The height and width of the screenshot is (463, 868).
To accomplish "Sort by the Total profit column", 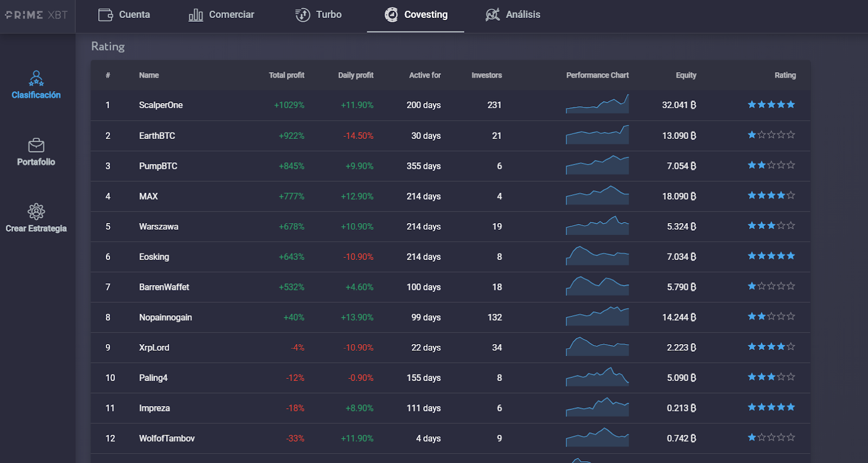I will pyautogui.click(x=286, y=75).
